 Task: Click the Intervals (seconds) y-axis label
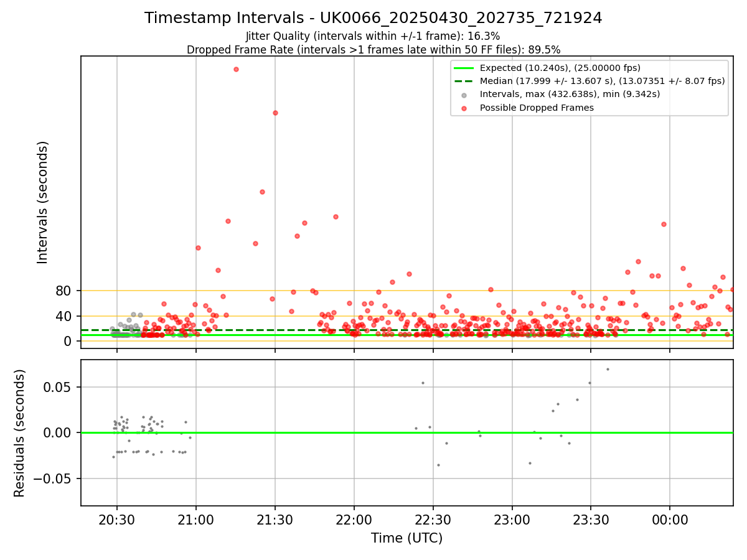pyautogui.click(x=43, y=202)
